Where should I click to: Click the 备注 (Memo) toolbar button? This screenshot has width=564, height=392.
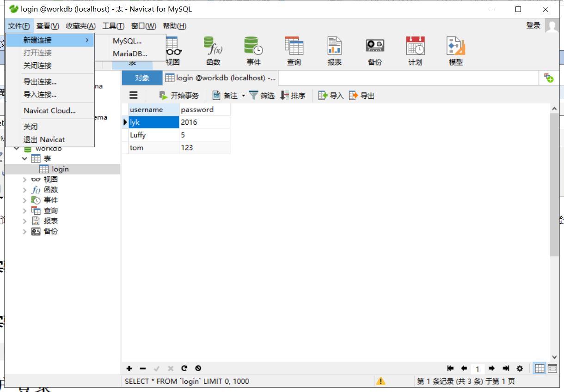tap(225, 96)
